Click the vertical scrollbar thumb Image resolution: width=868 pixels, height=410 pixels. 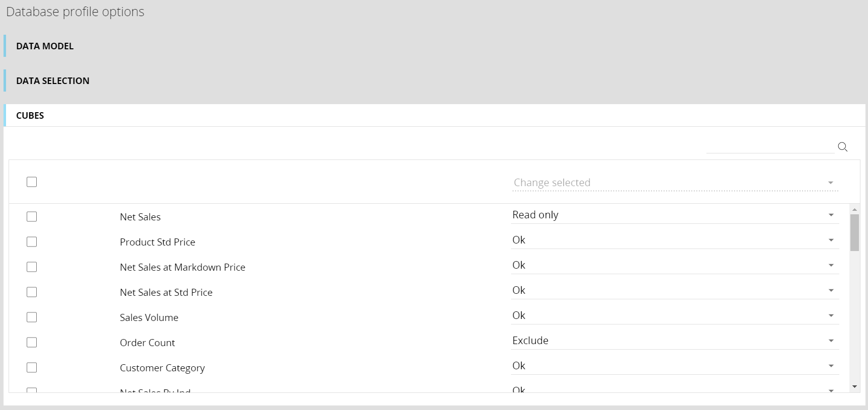(854, 232)
